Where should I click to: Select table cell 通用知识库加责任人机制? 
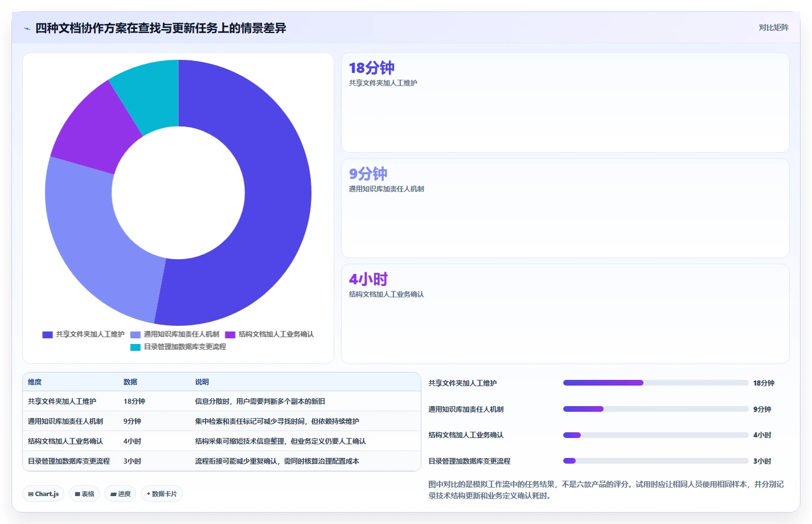pyautogui.click(x=65, y=421)
